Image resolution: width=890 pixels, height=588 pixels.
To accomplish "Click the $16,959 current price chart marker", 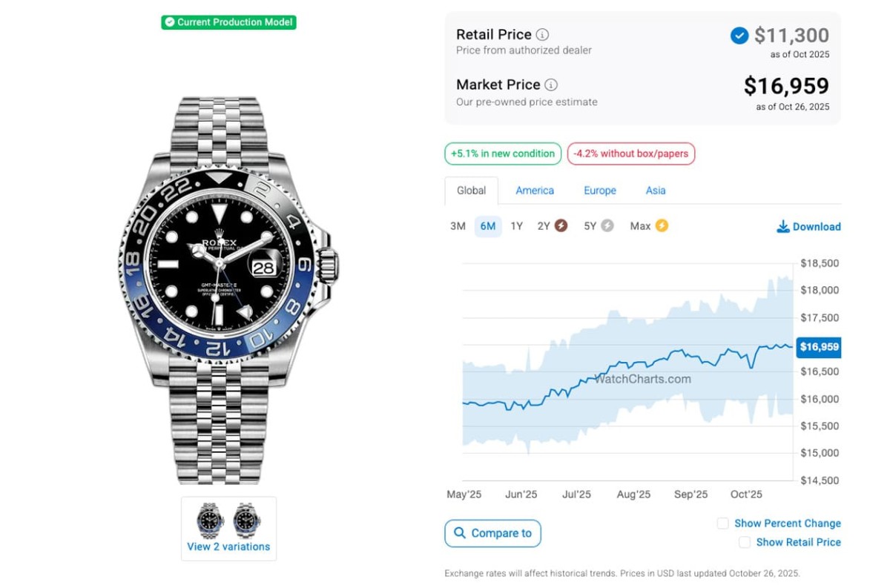I will point(819,347).
